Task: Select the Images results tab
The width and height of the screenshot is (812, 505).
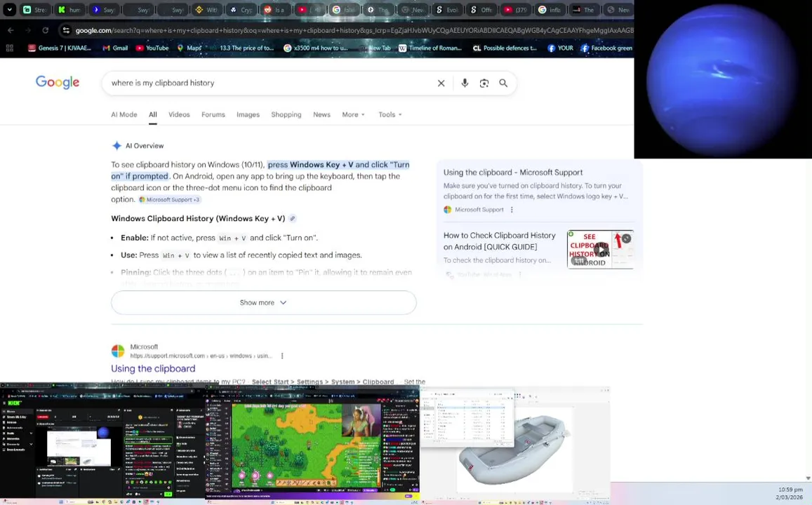Action: [248, 114]
